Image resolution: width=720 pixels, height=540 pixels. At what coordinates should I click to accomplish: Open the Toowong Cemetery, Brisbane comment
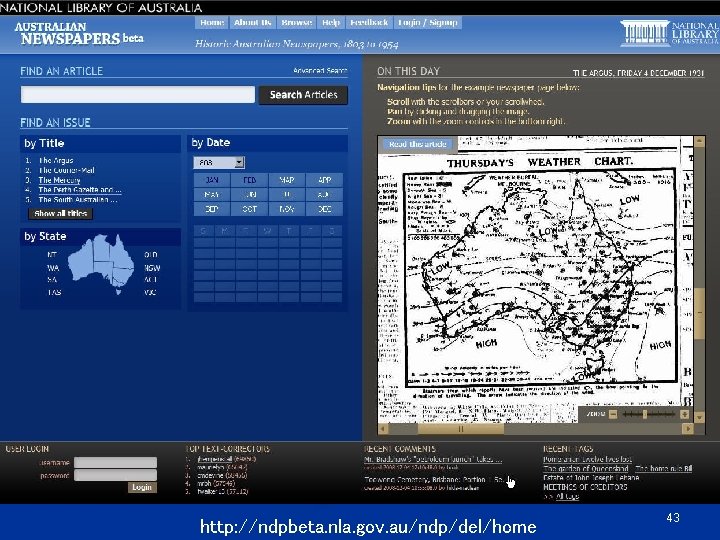pyautogui.click(x=434, y=479)
